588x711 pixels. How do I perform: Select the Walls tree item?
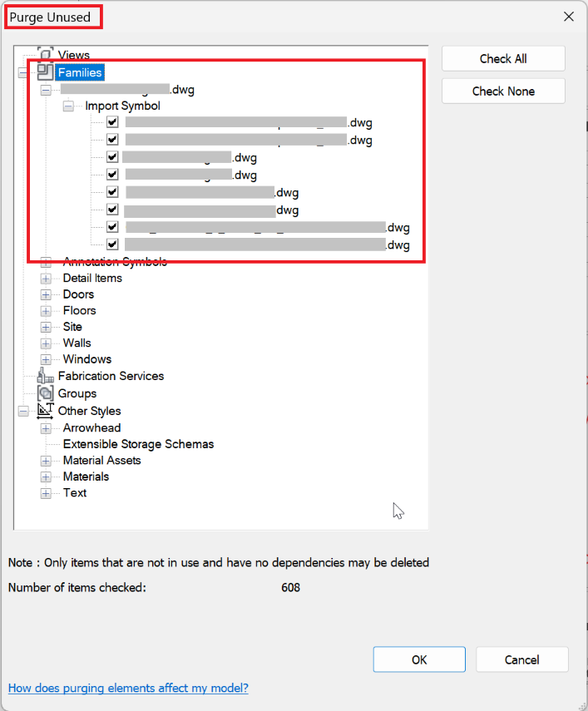pyautogui.click(x=77, y=343)
